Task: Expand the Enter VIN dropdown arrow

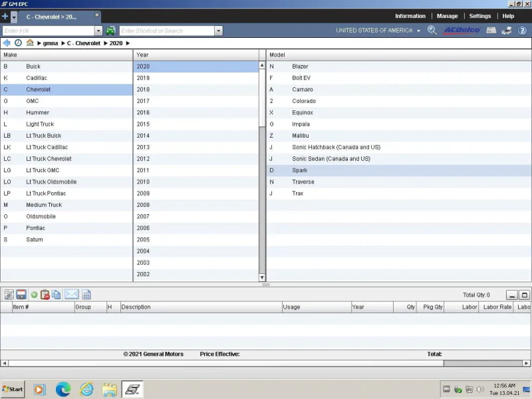Action: tap(98, 31)
